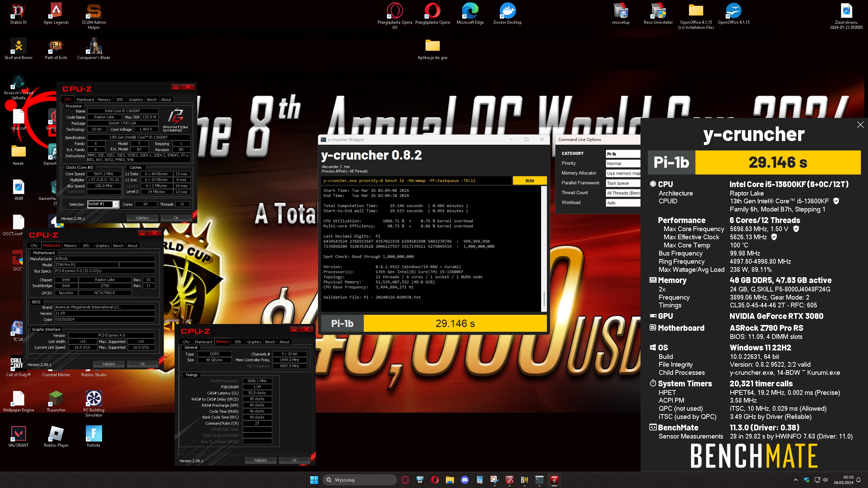Click the y-cruncher command line field

click(x=416, y=181)
